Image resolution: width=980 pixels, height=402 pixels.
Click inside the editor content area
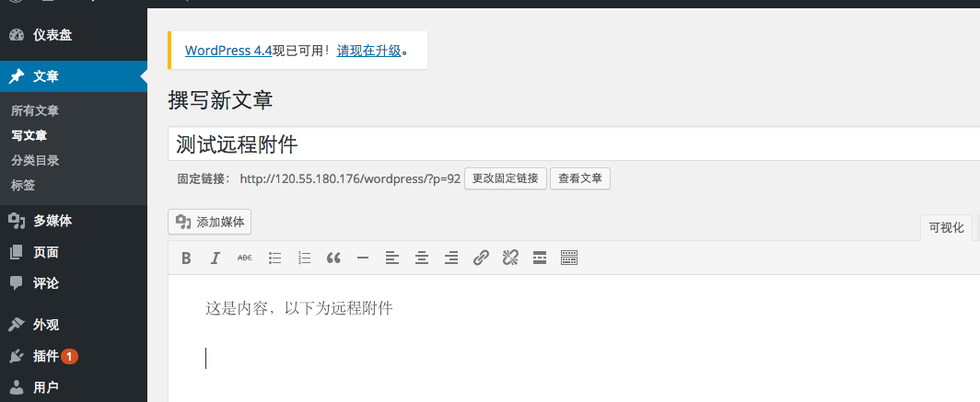coord(574,339)
